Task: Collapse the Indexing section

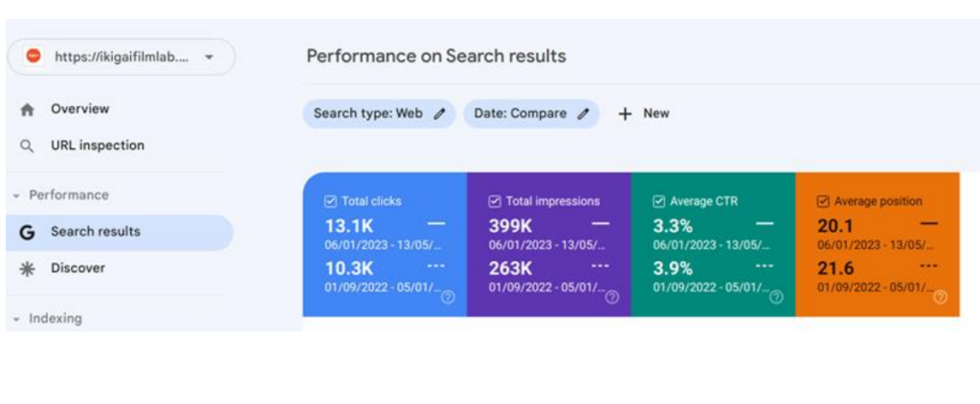Action: coord(16,319)
